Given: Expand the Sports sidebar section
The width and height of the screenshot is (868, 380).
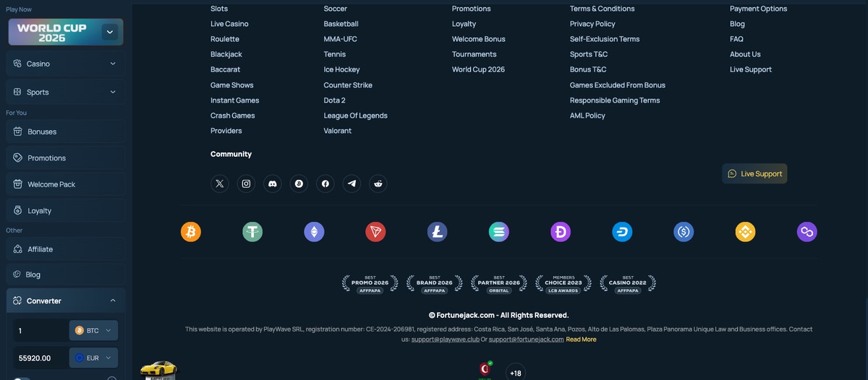Looking at the screenshot, I should [66, 92].
